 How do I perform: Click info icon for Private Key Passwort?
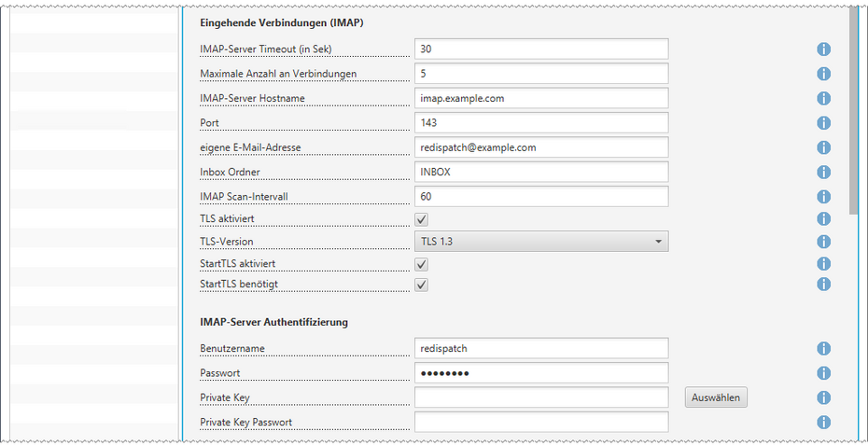[824, 422]
